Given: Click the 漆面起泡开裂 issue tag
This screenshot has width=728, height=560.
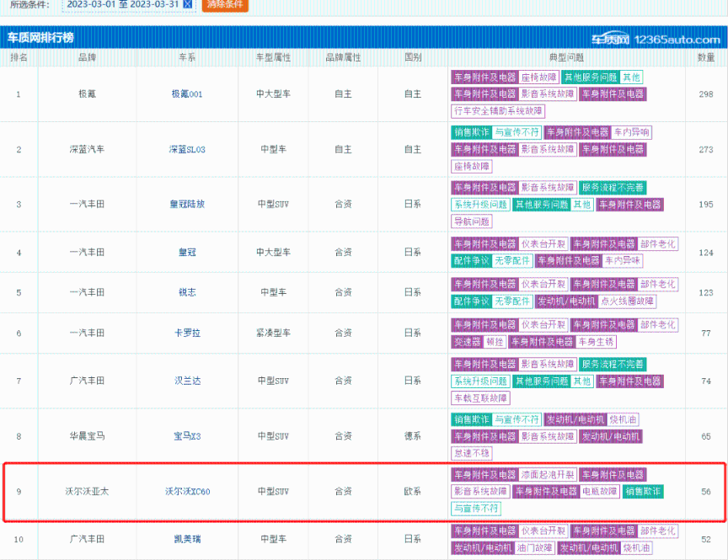Looking at the screenshot, I should (x=548, y=475).
